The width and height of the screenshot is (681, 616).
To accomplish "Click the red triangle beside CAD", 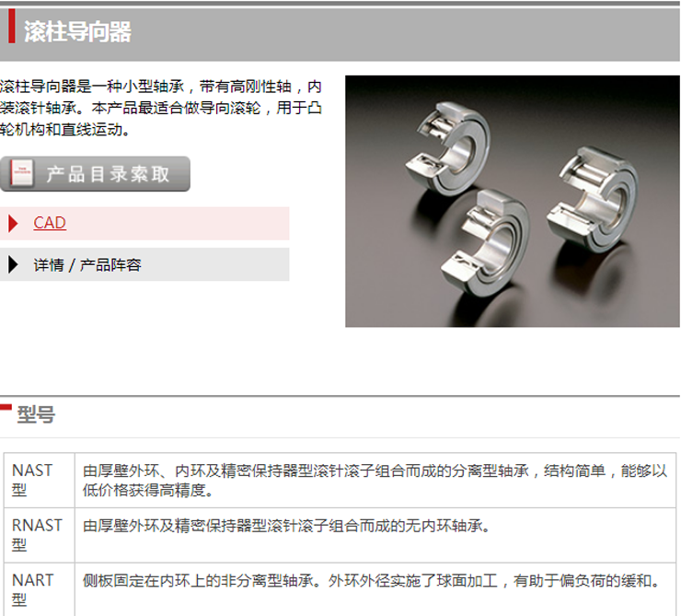I will [14, 224].
